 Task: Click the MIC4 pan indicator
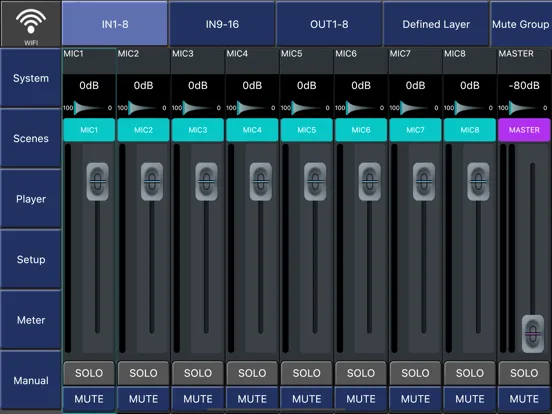[251, 108]
